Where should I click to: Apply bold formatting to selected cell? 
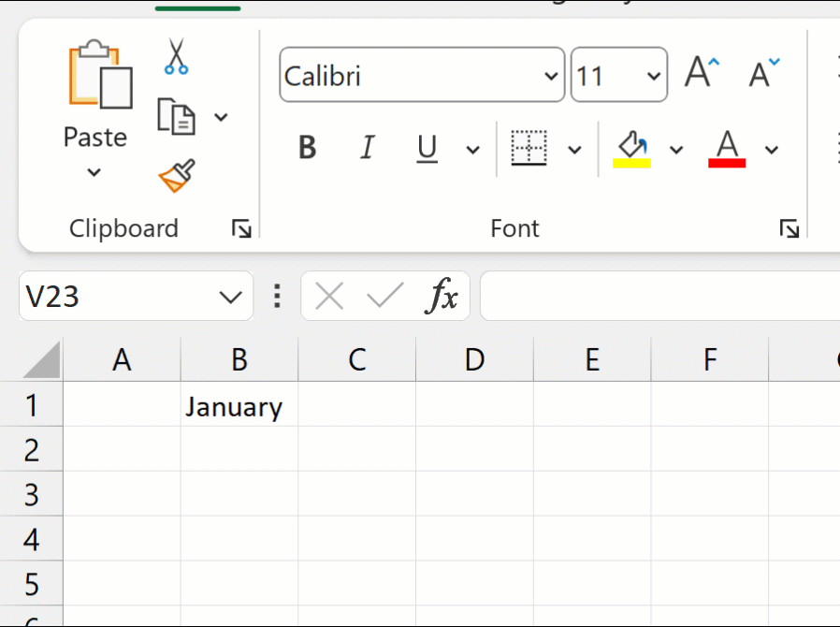point(306,148)
